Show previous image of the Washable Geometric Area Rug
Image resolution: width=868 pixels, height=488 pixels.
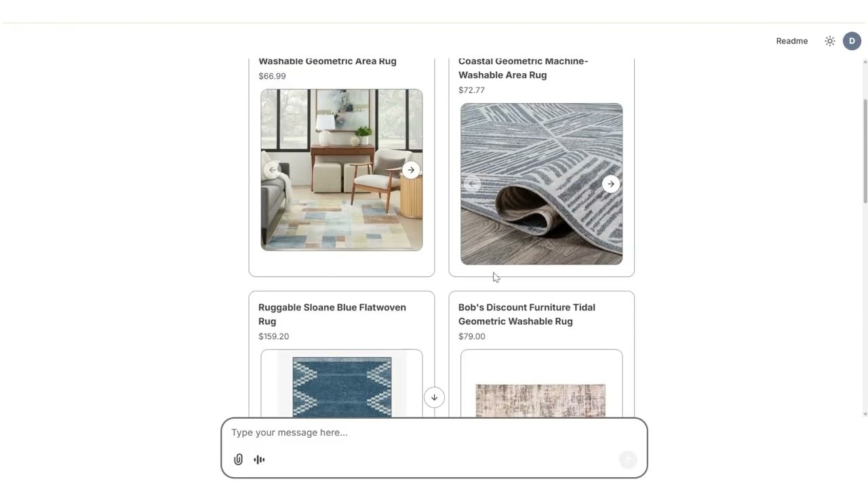pyautogui.click(x=273, y=170)
